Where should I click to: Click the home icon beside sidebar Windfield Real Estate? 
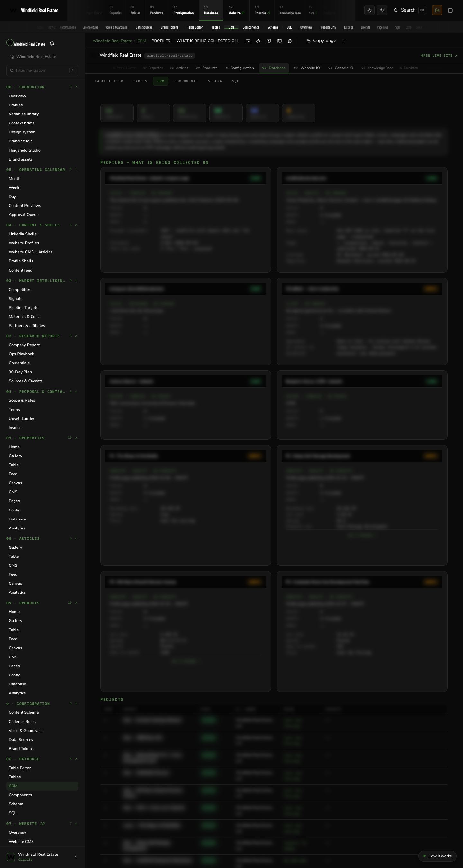click(x=12, y=57)
